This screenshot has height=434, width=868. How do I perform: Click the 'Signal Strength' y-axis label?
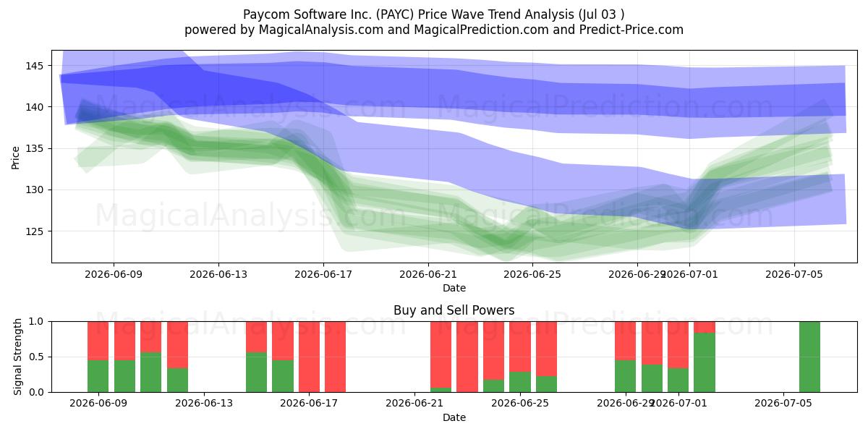coord(19,357)
